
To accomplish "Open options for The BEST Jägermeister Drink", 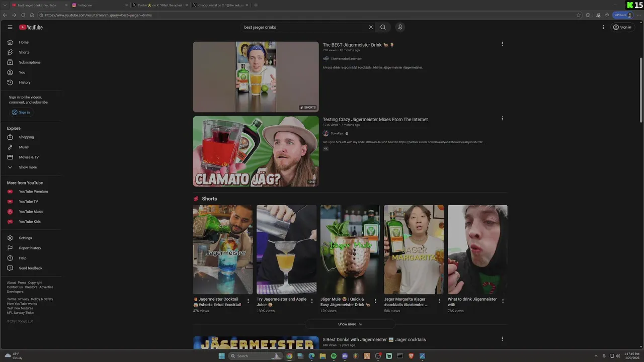I will [502, 44].
